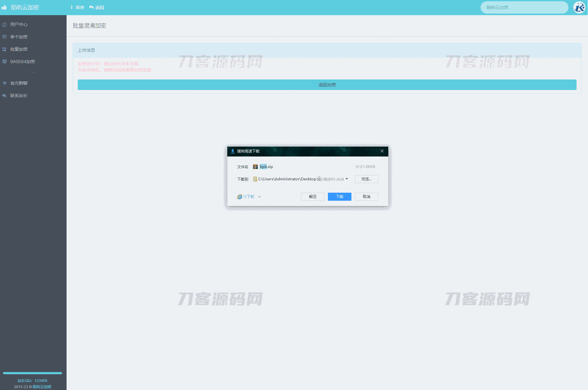Click the 站长QQ: 123456 text
Image resolution: width=588 pixels, height=390 pixels.
33,381
